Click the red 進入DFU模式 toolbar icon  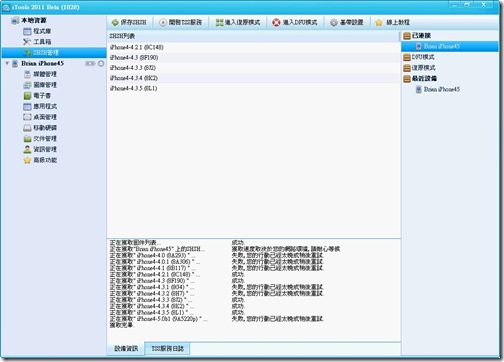(x=276, y=22)
